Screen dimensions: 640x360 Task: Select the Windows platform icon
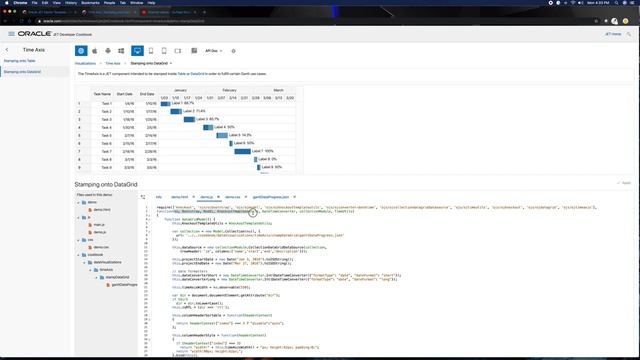(121, 51)
